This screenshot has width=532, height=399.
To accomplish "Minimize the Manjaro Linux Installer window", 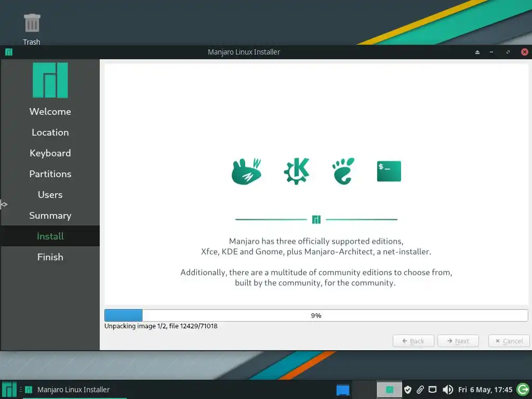I will 491,52.
